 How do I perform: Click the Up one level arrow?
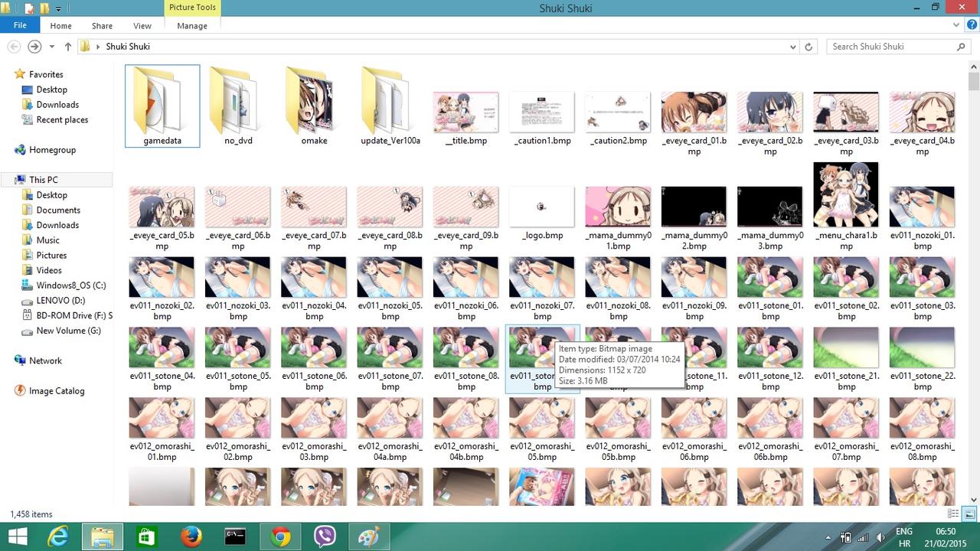pos(68,47)
